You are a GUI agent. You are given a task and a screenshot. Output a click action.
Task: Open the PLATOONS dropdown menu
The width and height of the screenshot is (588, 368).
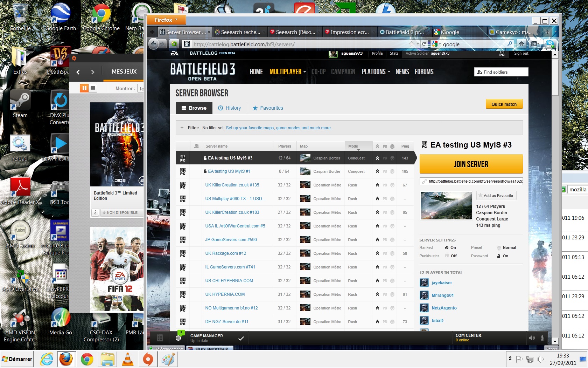tap(376, 71)
